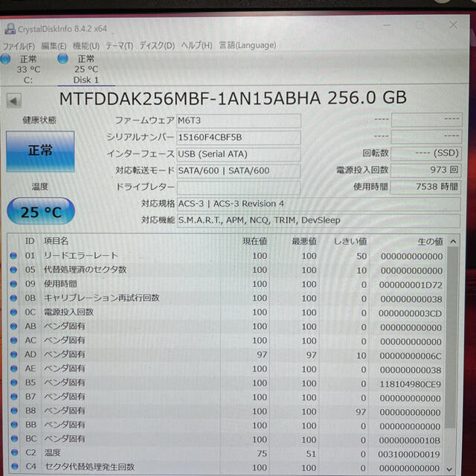
Task: Click the SMART list scrollbar thumb
Action: coord(451,338)
